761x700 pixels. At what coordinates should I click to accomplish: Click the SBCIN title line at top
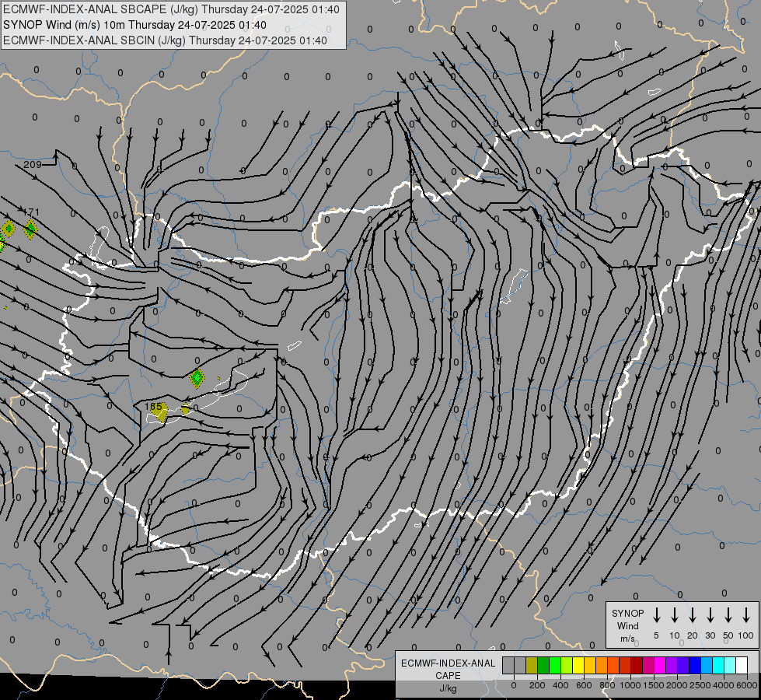165,40
